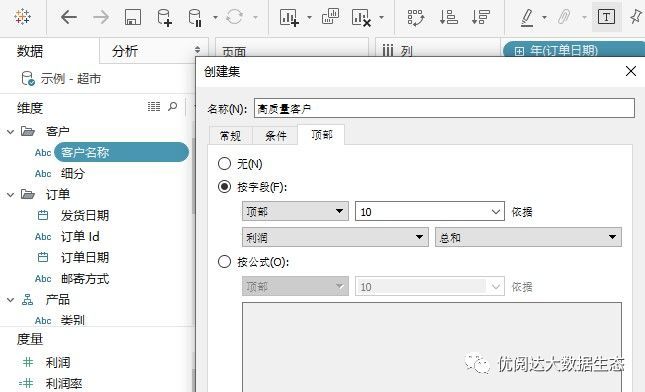Screen dimensions: 645x392
Task: Select the 按字段(F) radio option
Action: tap(224, 187)
